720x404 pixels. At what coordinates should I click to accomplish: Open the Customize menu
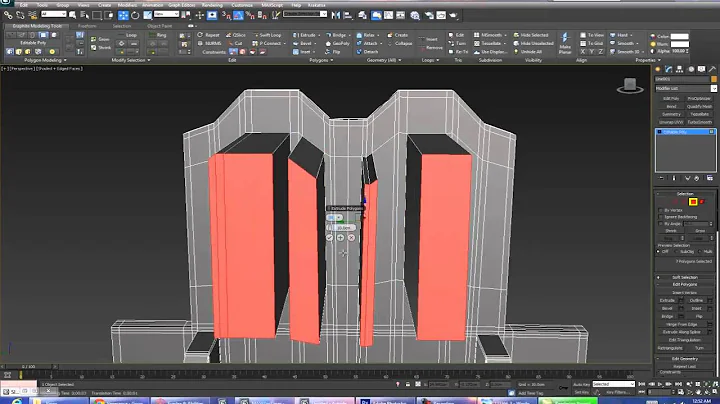[x=242, y=5]
